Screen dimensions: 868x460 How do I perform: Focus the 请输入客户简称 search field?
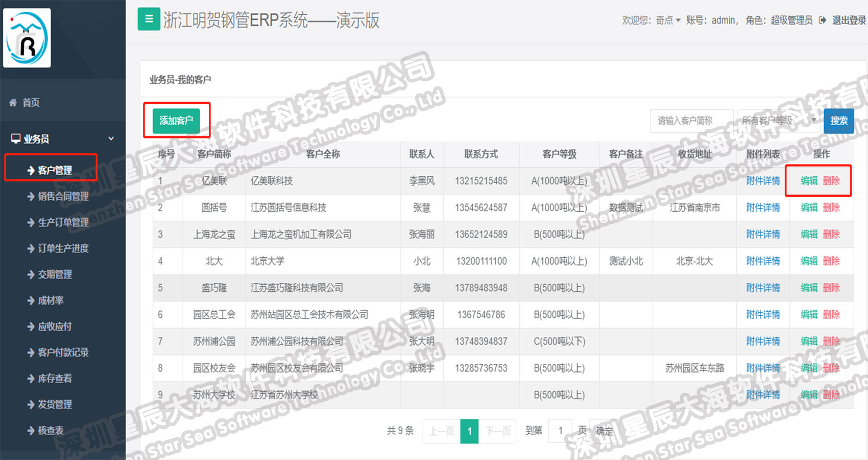coord(692,121)
